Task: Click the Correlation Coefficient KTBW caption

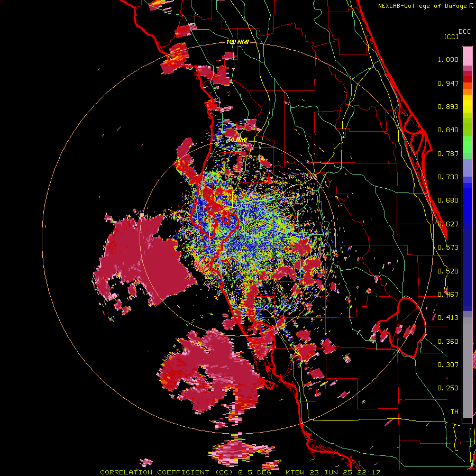Action: click(x=240, y=472)
